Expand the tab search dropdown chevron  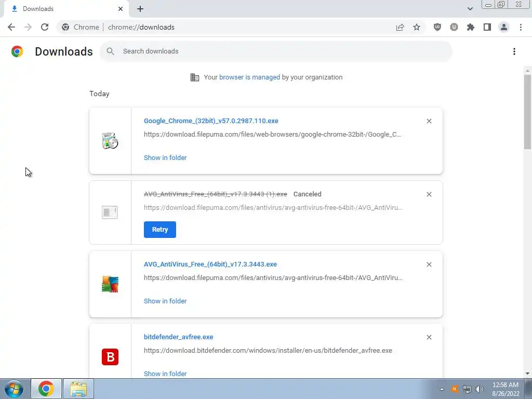coord(470,9)
